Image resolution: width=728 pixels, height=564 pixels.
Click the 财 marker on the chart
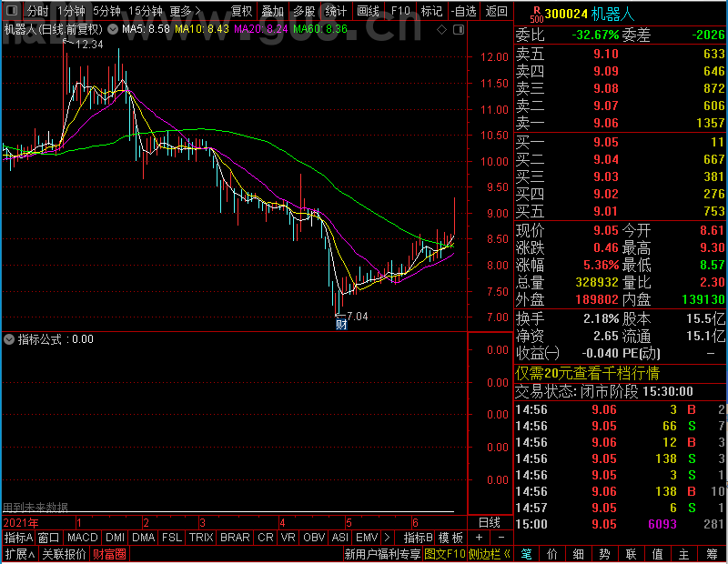341,324
